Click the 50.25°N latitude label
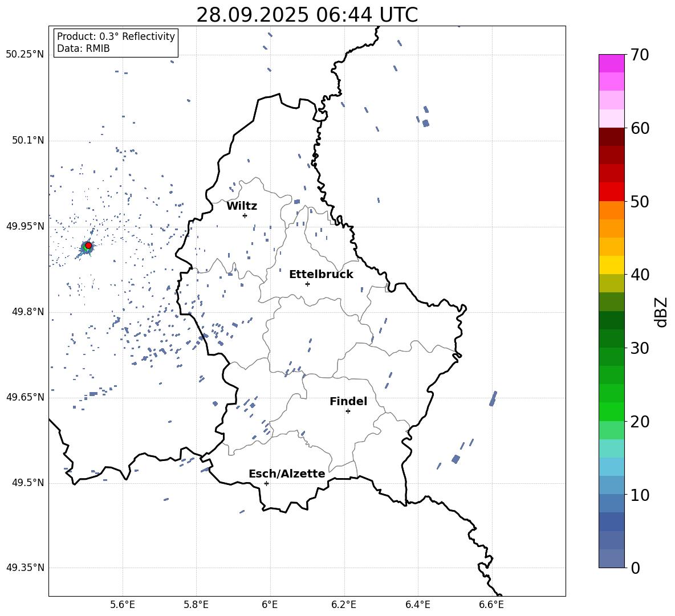The image size is (675, 616). 25,55
